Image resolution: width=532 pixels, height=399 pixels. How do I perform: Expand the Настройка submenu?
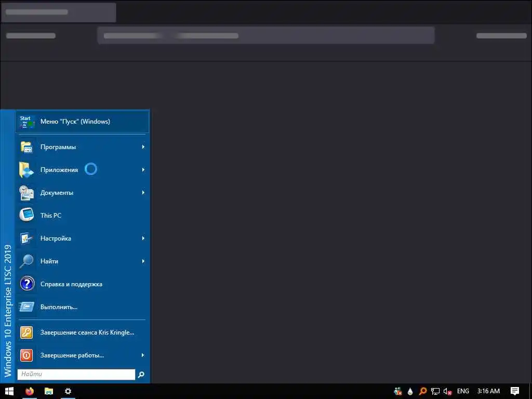coord(82,238)
